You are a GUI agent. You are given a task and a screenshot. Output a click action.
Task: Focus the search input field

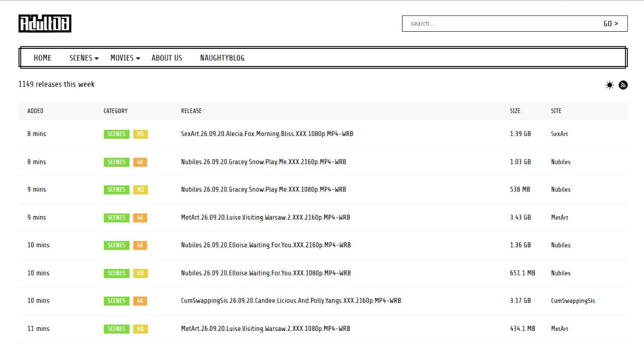(498, 24)
